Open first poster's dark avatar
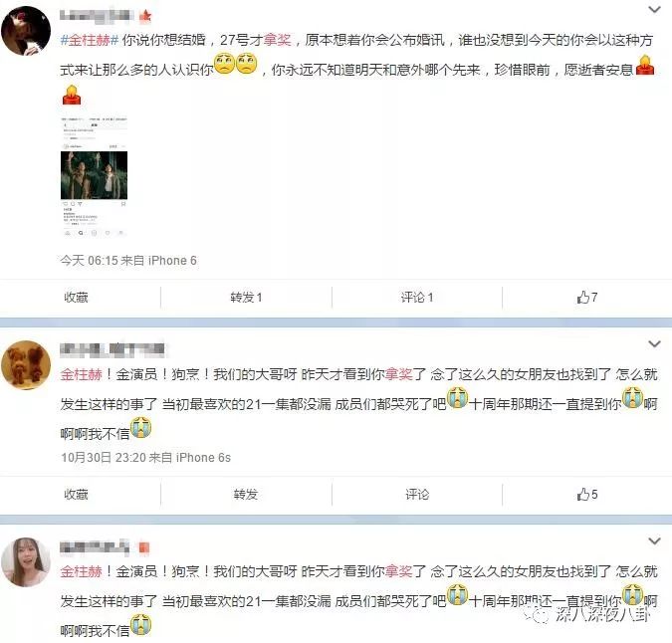This screenshot has width=672, height=643. pyautogui.click(x=26, y=31)
